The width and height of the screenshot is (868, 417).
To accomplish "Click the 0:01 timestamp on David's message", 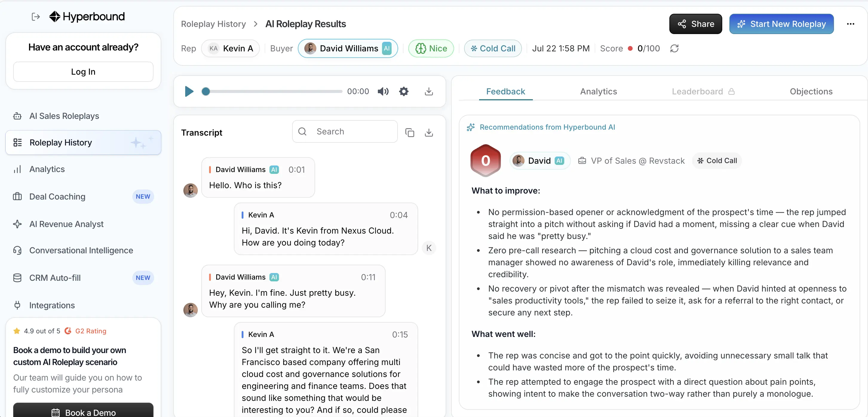I will [297, 170].
